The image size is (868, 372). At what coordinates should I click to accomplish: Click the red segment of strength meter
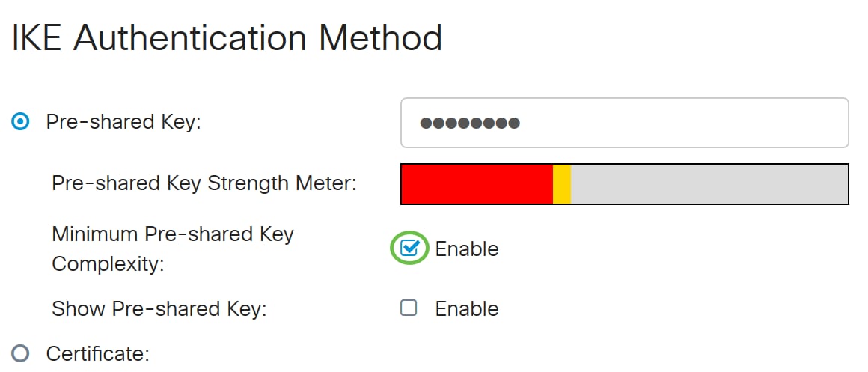477,184
